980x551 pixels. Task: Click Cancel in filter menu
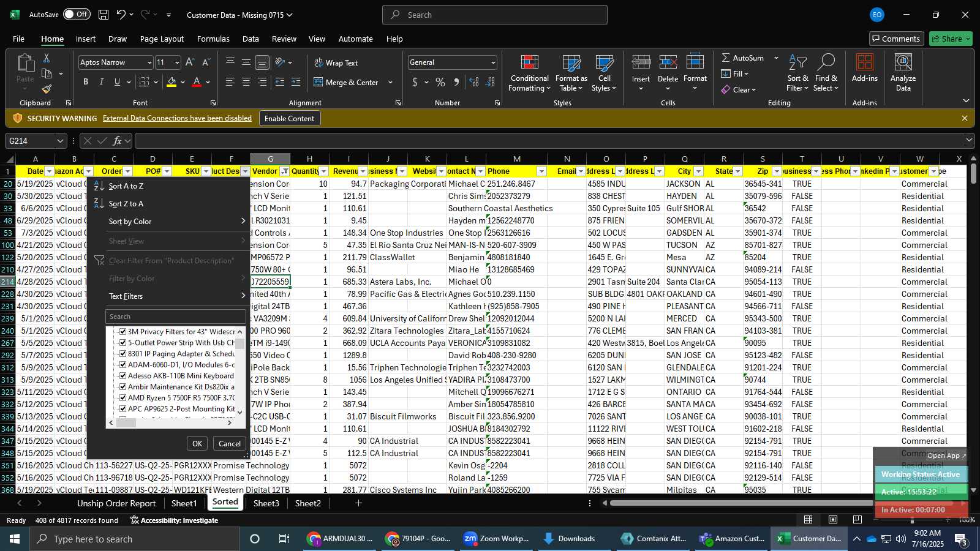[x=230, y=444]
